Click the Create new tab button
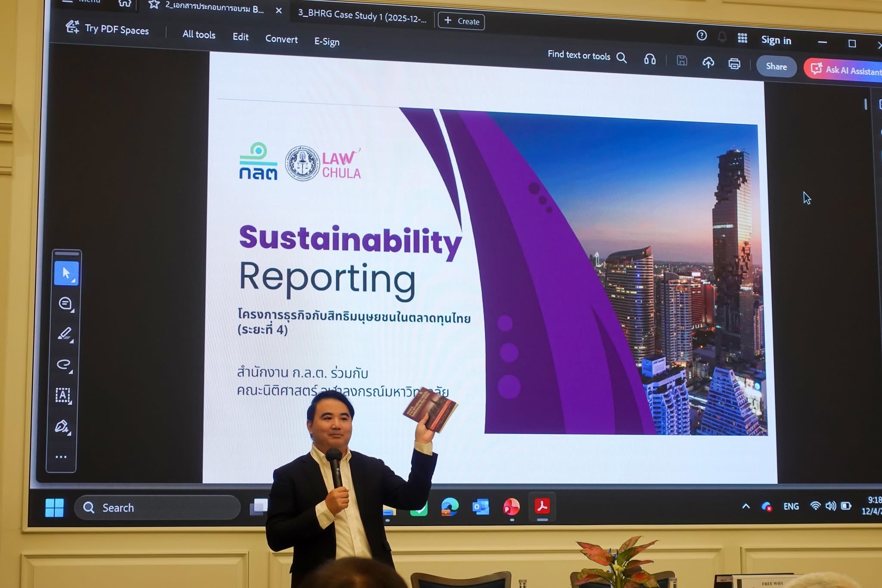Screen dimensions: 882x588 [x=461, y=21]
